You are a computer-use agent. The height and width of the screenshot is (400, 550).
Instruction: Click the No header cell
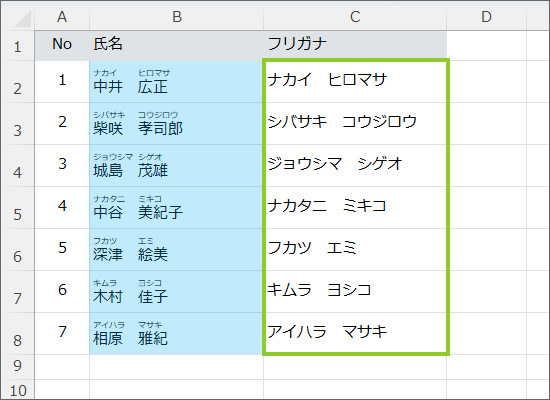click(62, 46)
